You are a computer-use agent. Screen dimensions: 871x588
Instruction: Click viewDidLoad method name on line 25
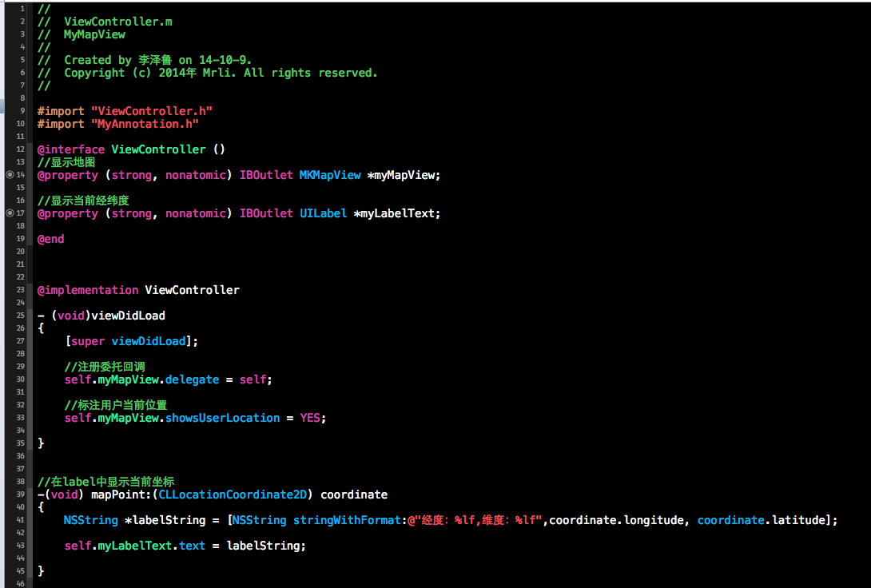click(129, 316)
